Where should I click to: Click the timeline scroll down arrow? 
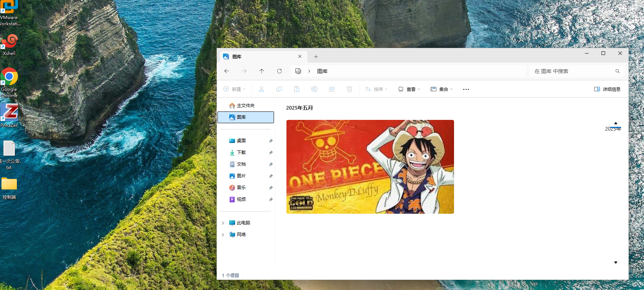(x=616, y=263)
